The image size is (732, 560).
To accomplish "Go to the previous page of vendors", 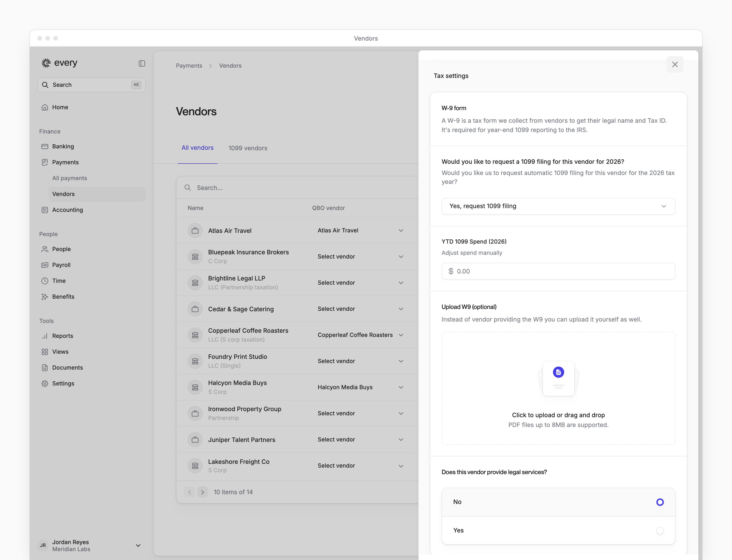I will tap(190, 492).
